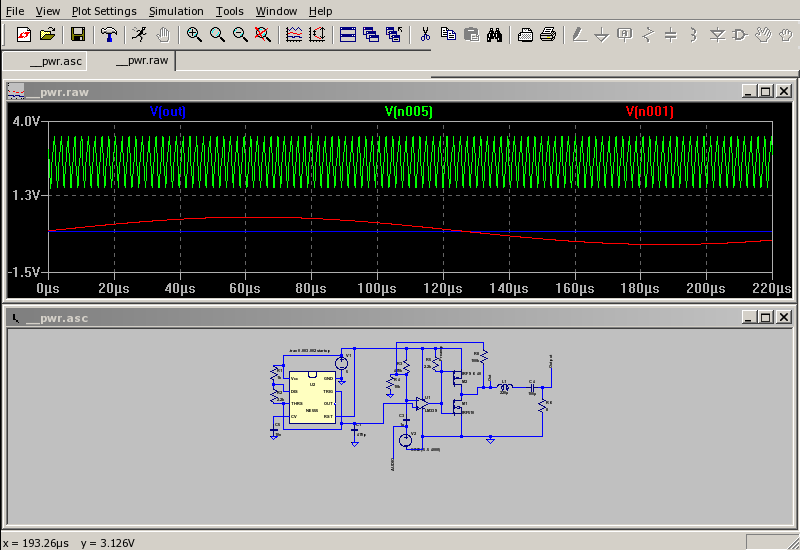Minimize the __pwr.raw plot window

[748, 91]
